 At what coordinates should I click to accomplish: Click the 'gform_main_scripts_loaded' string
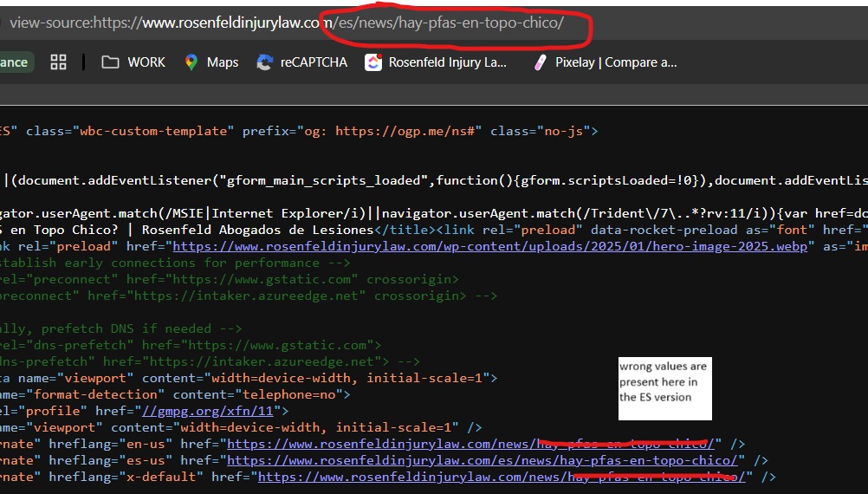(x=324, y=180)
